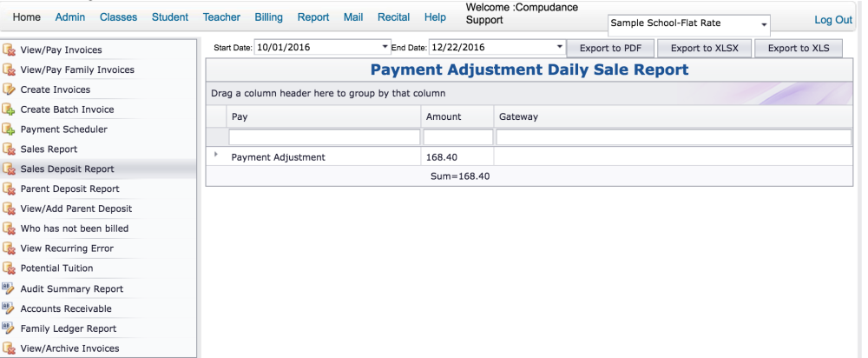Click the Accounts Receivable icon

tap(9, 308)
